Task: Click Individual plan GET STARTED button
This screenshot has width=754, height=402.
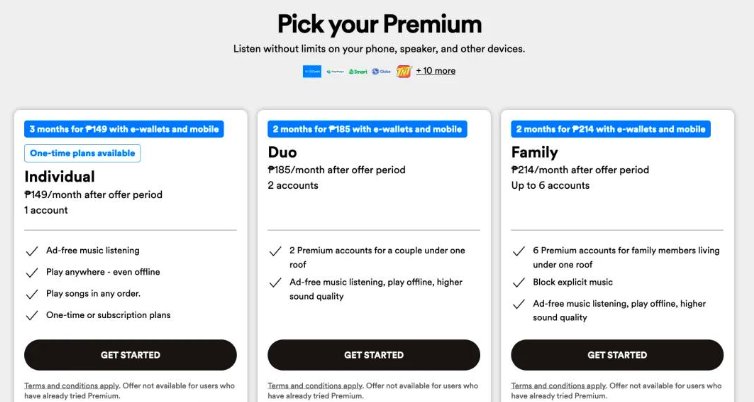Action: tap(130, 355)
